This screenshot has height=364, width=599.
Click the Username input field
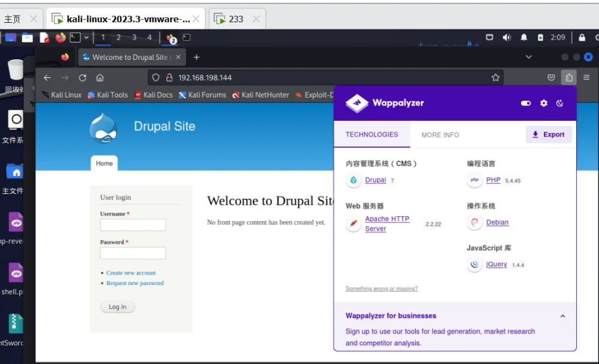coord(133,225)
